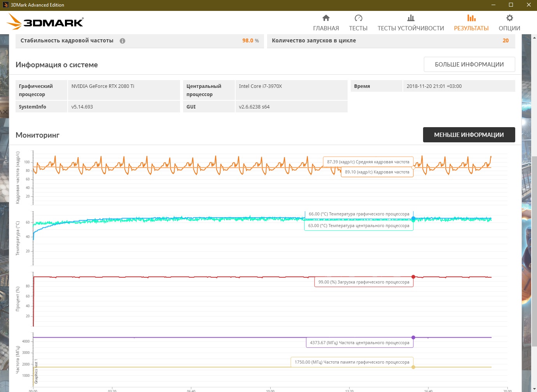
Task: Click the gear icon above ОПЦИИ
Action: click(509, 18)
